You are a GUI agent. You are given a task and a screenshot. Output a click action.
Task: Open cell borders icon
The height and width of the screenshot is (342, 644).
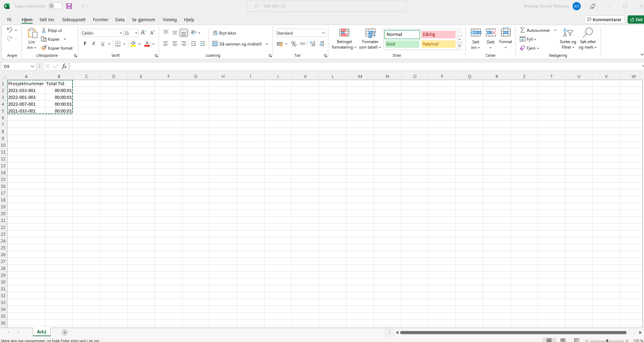point(118,44)
